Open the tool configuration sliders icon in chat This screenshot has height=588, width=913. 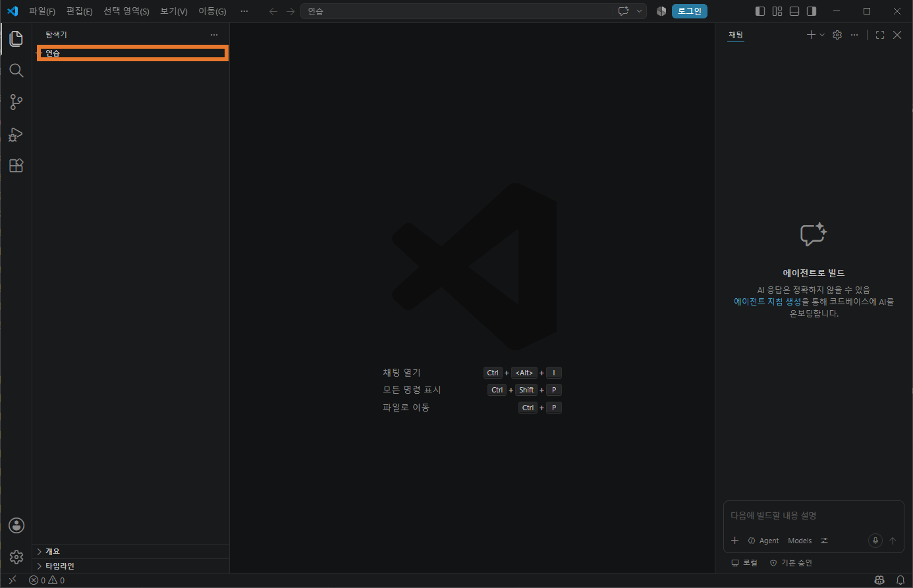[x=824, y=541]
